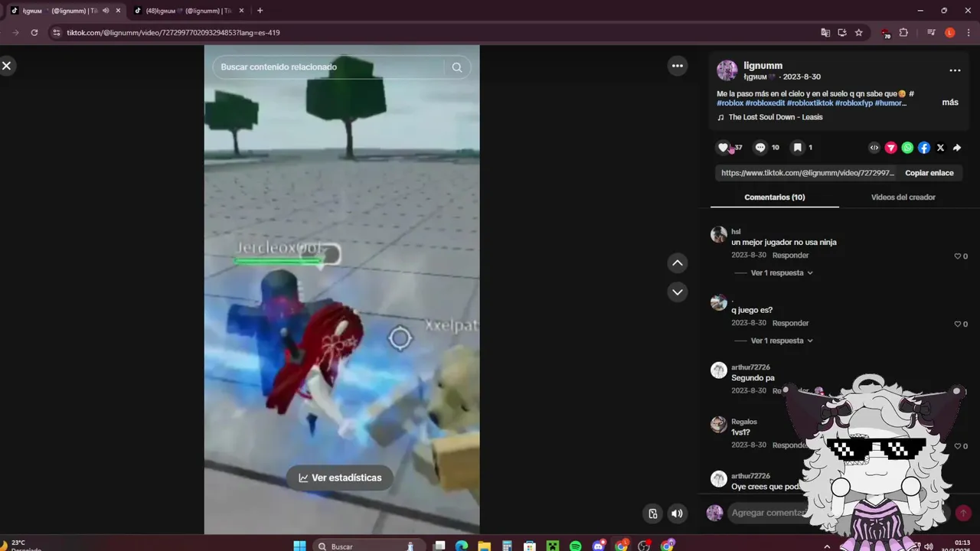Open the video's three-dot options menu

[x=678, y=66]
